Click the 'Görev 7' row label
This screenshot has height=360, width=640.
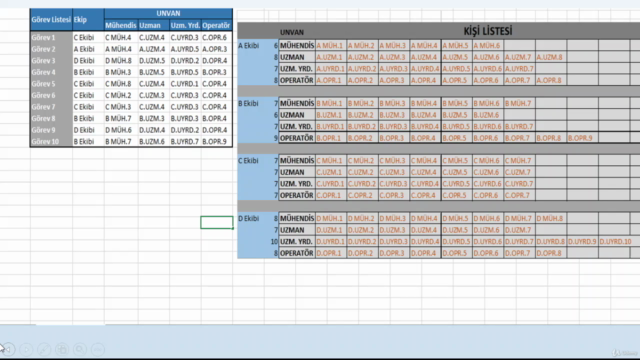[51, 107]
